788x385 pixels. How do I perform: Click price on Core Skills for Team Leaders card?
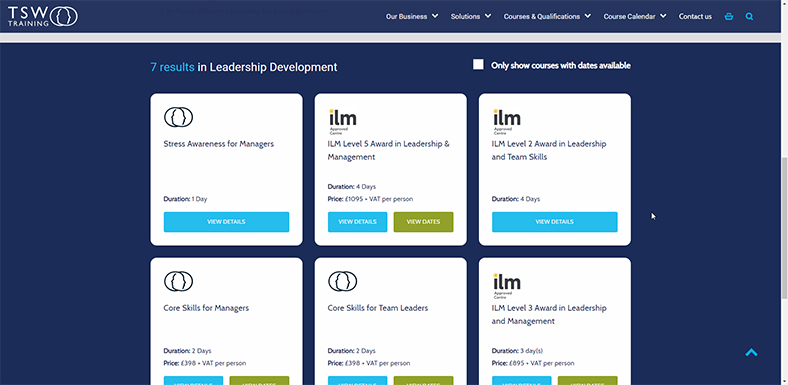click(x=369, y=363)
